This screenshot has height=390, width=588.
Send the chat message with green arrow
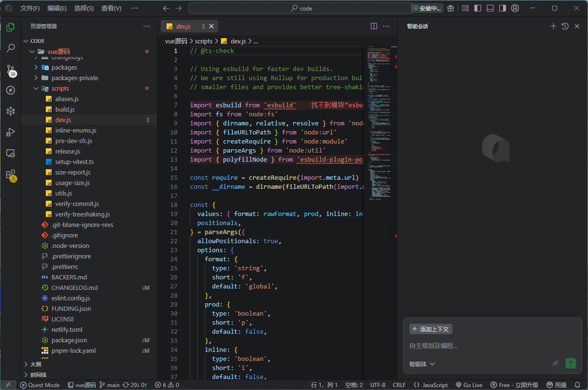[x=571, y=363]
